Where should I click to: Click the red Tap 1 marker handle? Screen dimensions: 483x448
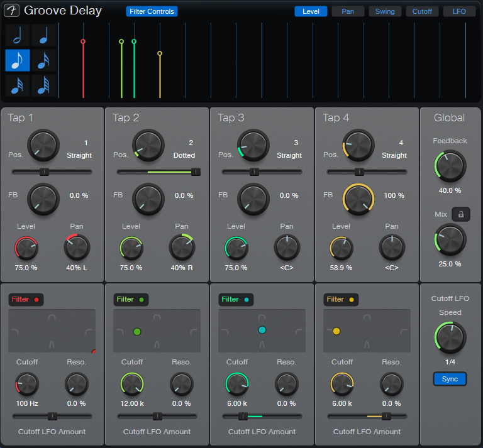point(83,42)
